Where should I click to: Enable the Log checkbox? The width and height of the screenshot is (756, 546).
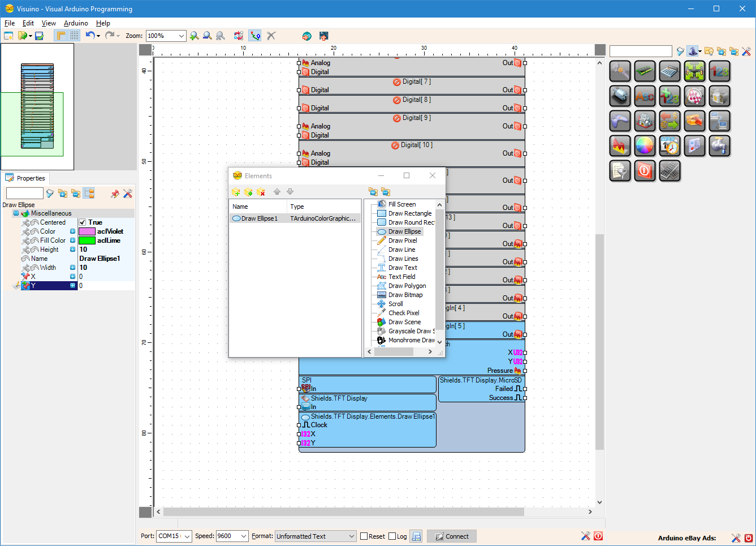point(392,536)
